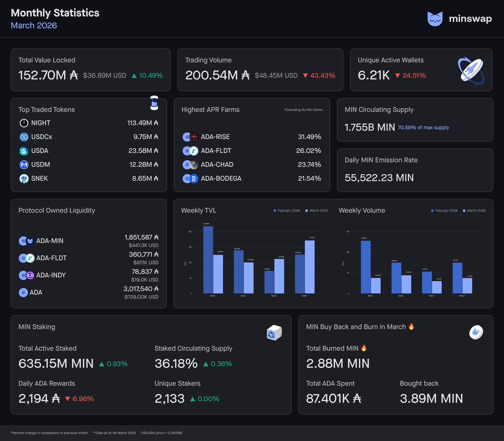Click the single ADA coin icon in Protocol Owned Liquidity
This screenshot has width=504, height=441.
tap(24, 292)
